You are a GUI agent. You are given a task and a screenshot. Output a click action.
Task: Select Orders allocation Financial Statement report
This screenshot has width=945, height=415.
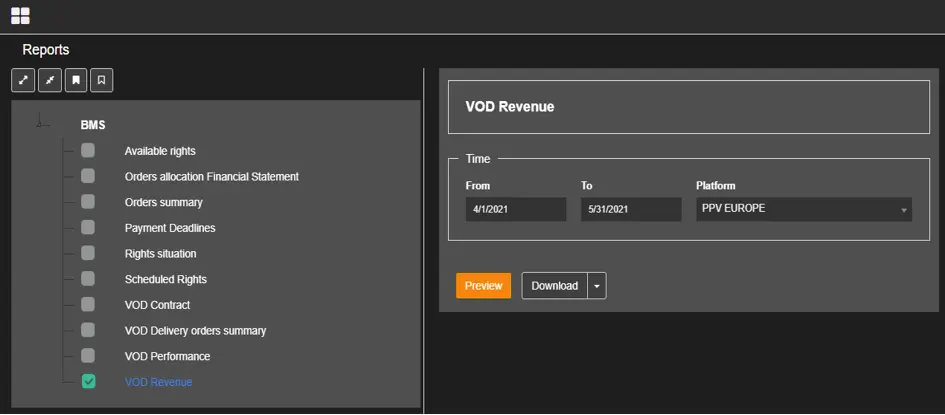tap(211, 177)
